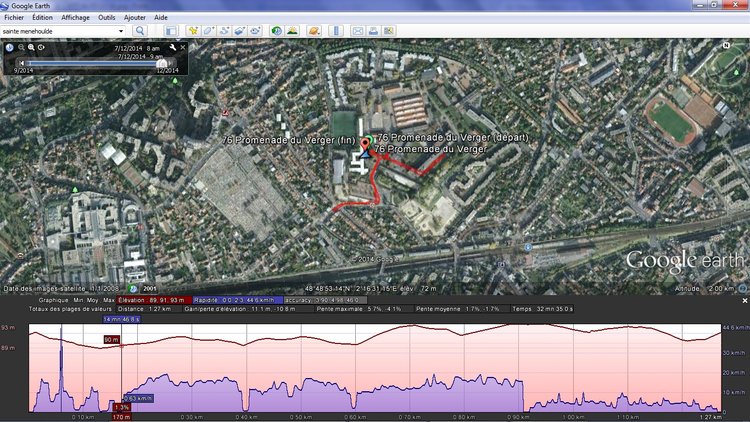The height and width of the screenshot is (422, 750).
Task: Click the '76 Promenade du Verger (fin)' label
Action: [289, 140]
